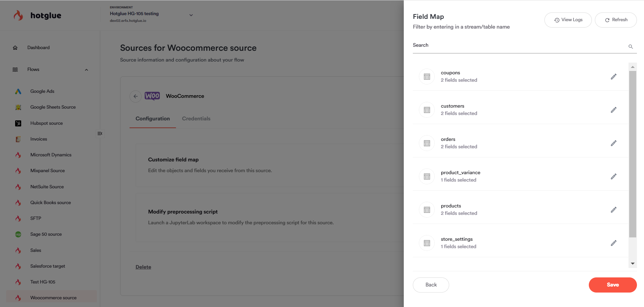Collapse the Flows section

coord(86,70)
